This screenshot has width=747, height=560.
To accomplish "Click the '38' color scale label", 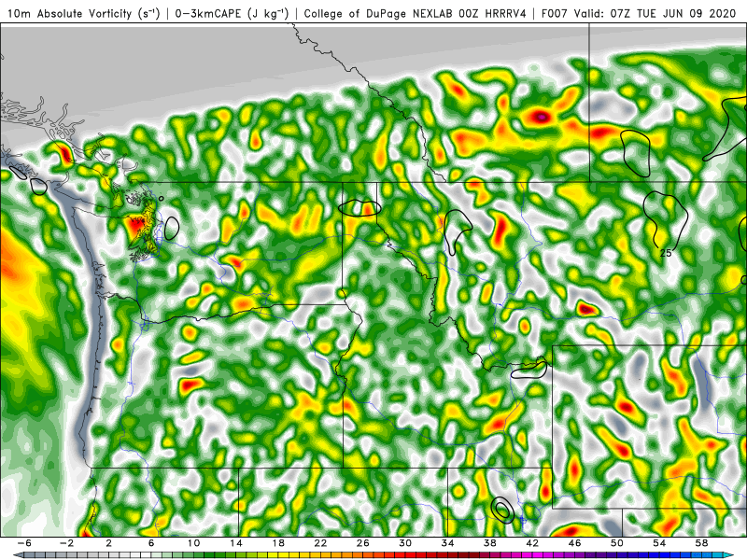I will pyautogui.click(x=489, y=543).
